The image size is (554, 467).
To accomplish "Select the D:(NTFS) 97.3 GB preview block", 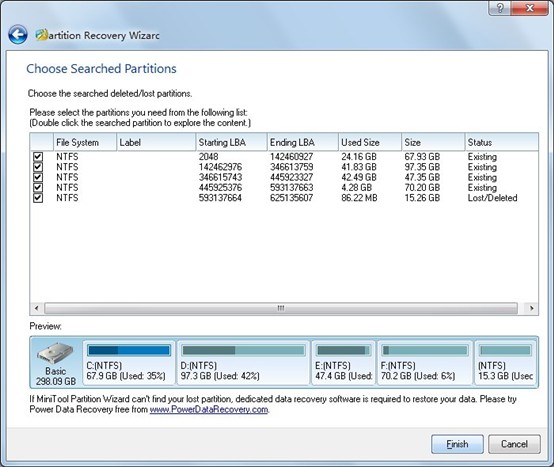I will [x=243, y=362].
